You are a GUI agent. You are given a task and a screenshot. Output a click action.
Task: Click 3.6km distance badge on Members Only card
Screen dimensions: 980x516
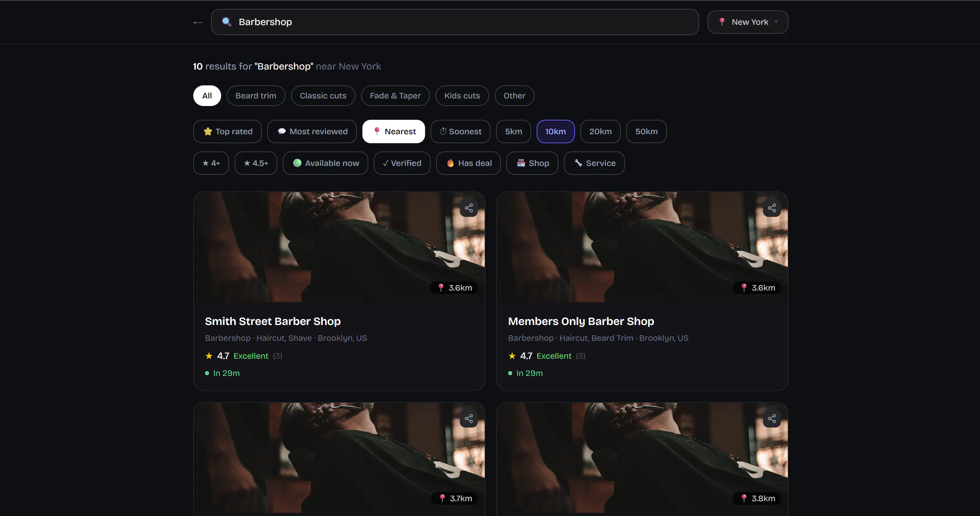757,288
